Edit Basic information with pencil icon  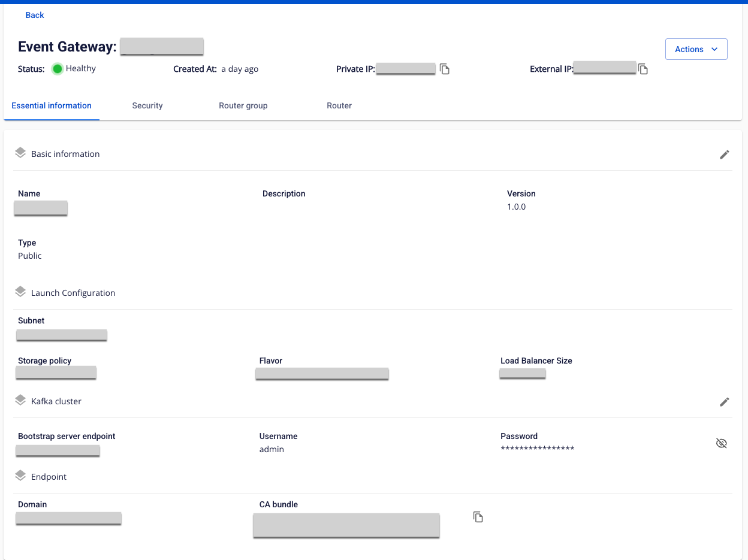[724, 155]
